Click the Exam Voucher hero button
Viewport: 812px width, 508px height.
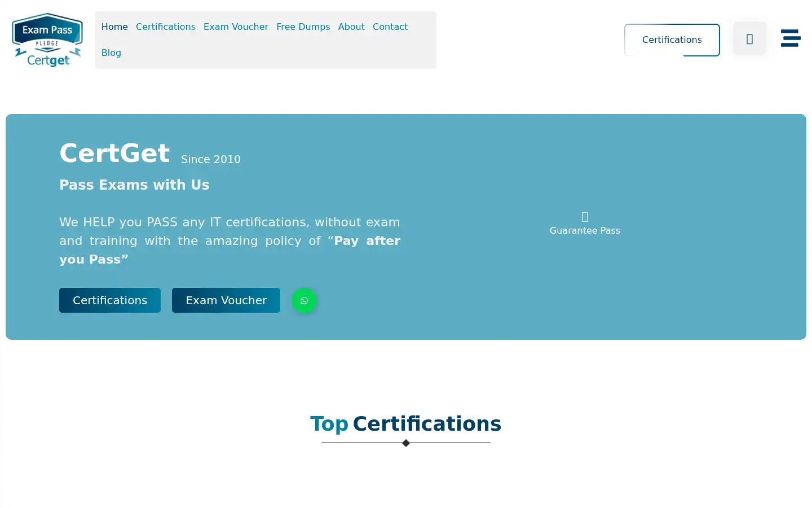[226, 300]
